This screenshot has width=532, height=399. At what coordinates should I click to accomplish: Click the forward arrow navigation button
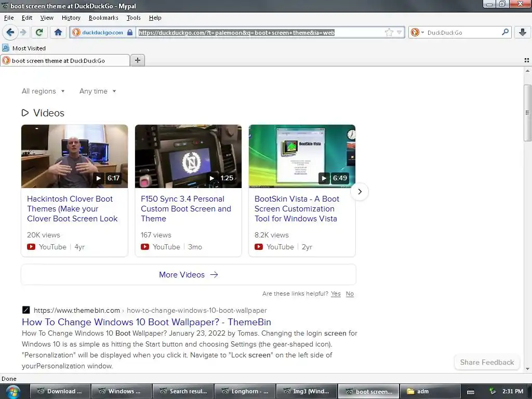[x=23, y=32]
